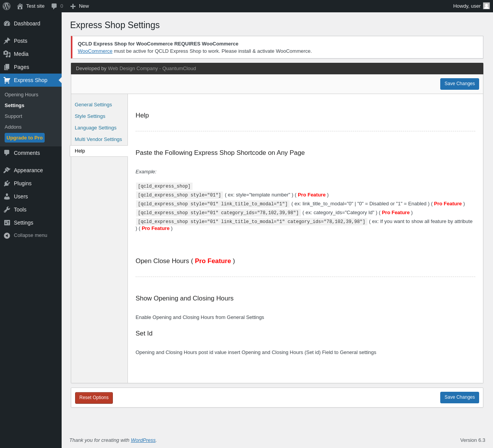Open Opening Hours submenu item
Screen dimensions: 493x448
tap(22, 95)
